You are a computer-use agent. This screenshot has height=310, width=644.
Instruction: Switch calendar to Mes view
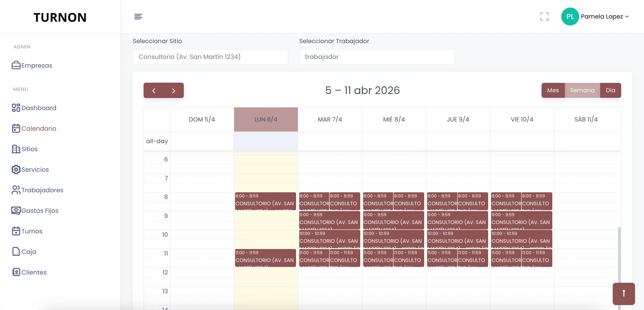click(553, 90)
